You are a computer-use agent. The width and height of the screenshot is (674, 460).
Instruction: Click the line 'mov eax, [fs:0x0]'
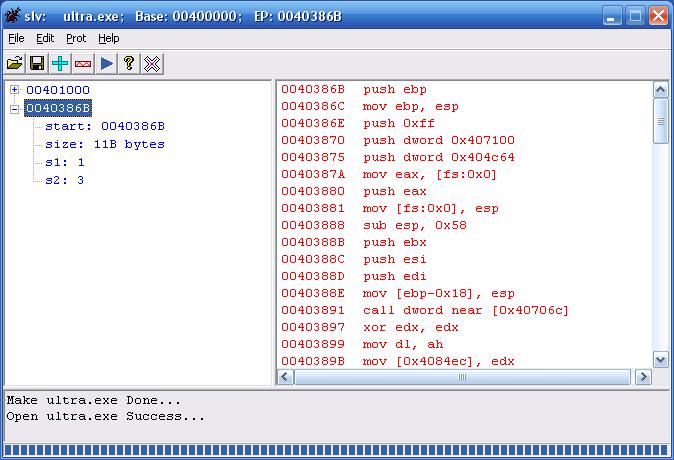[389, 174]
